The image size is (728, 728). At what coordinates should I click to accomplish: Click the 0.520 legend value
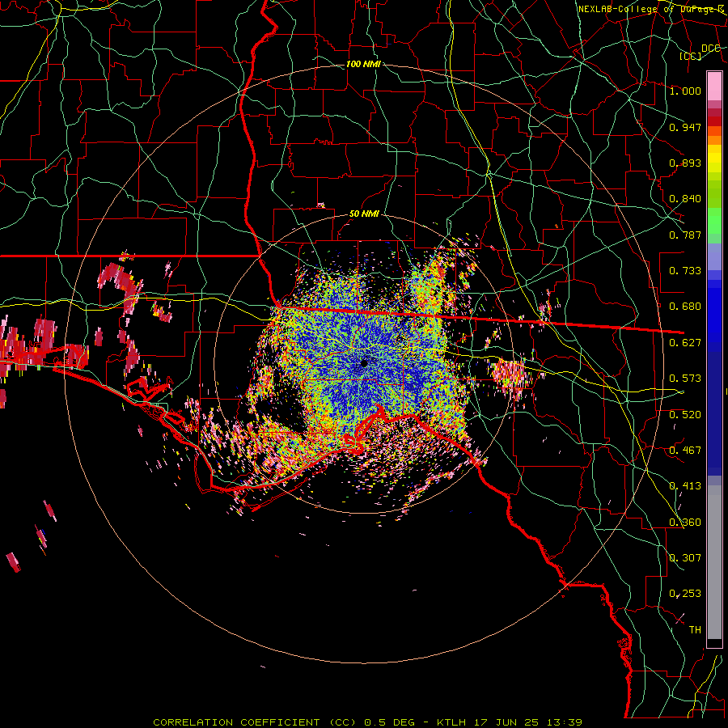tap(685, 415)
